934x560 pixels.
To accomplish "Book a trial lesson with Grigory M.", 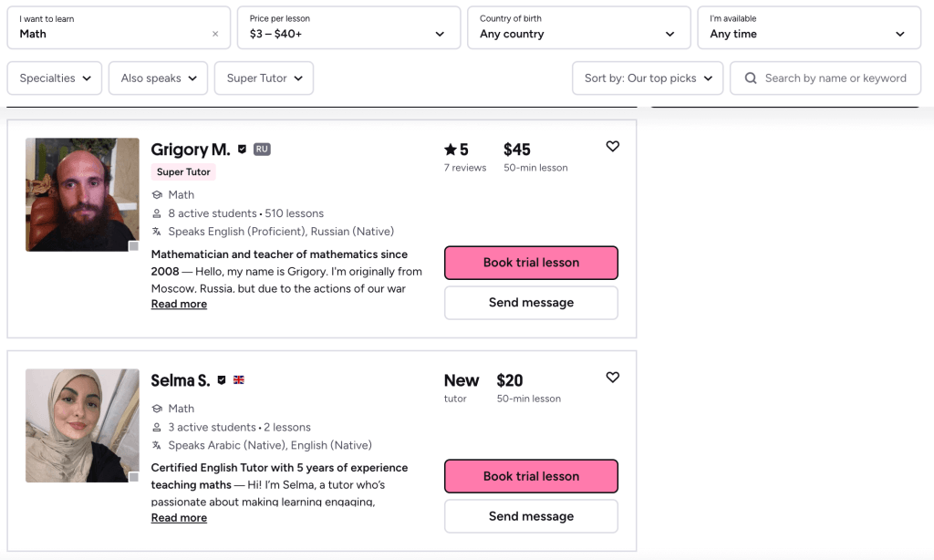I will pyautogui.click(x=531, y=263).
